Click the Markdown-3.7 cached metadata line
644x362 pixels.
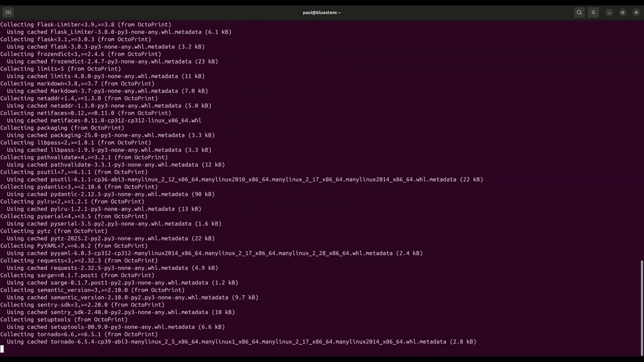pyautogui.click(x=107, y=91)
